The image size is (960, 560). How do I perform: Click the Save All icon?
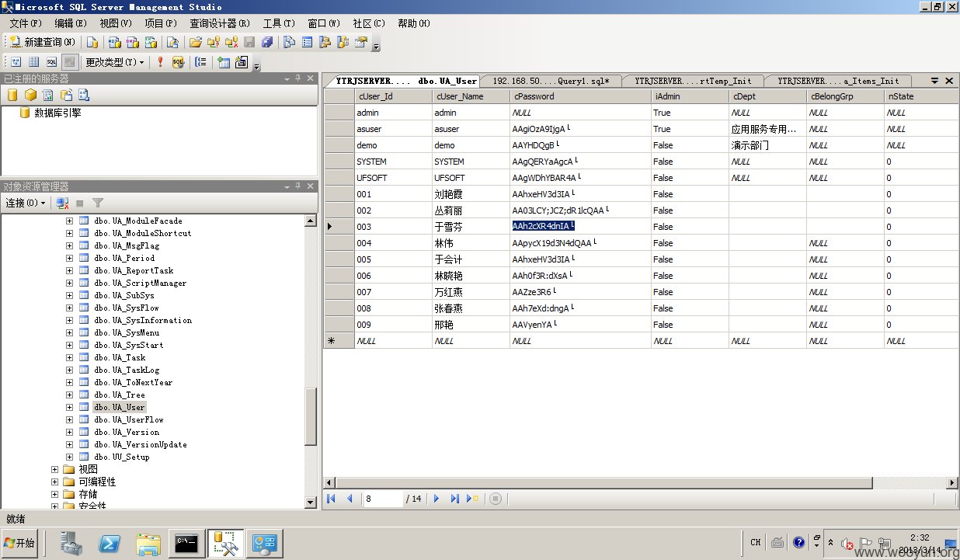[267, 42]
